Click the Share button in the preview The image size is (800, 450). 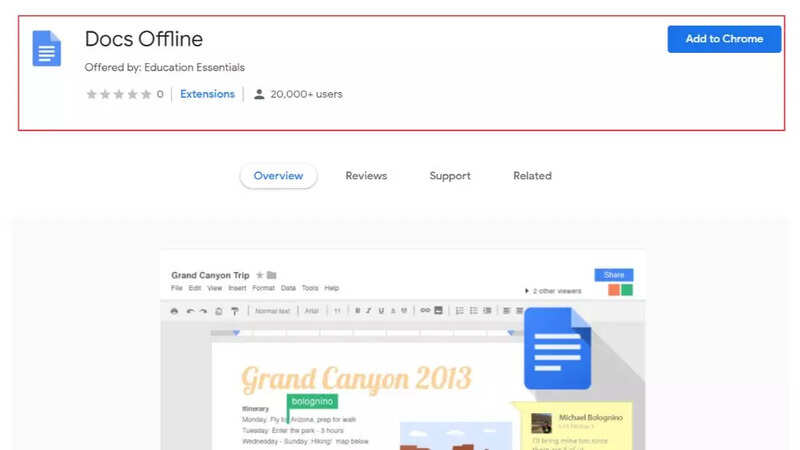614,275
